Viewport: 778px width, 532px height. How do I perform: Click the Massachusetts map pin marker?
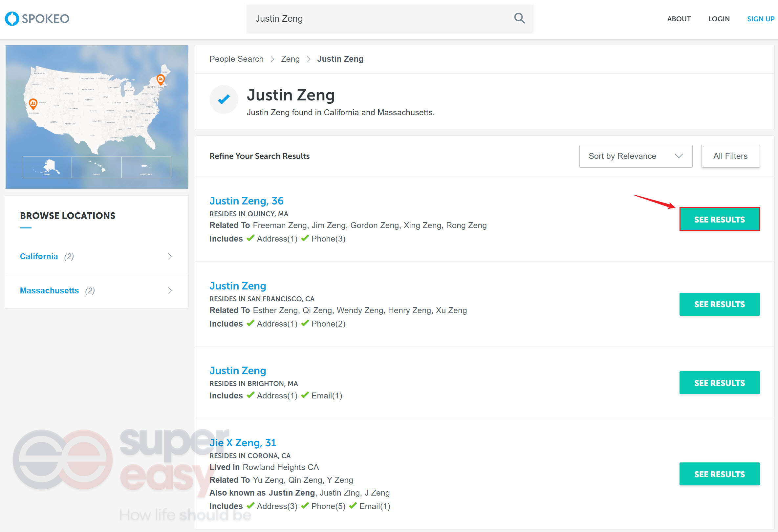pos(161,80)
